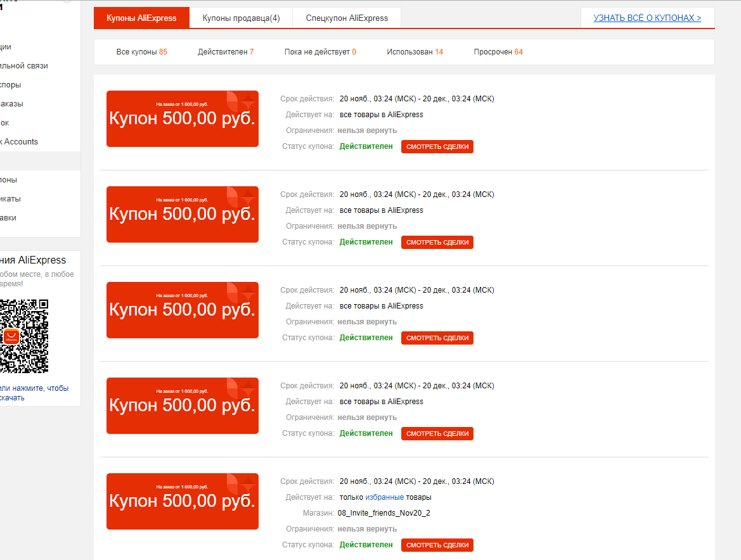741x560 pixels.
Task: Open the сотовой связи sidebar item
Action: 23,66
